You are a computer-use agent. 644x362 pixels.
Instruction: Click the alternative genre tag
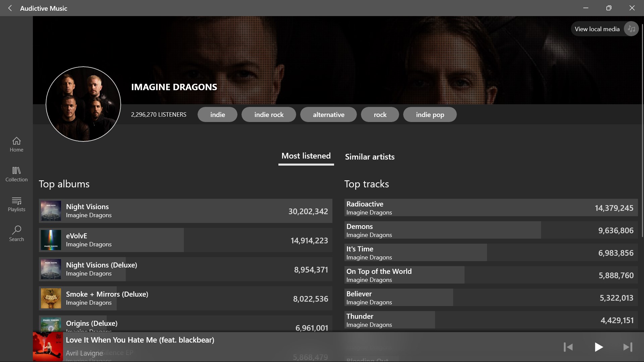(x=328, y=115)
